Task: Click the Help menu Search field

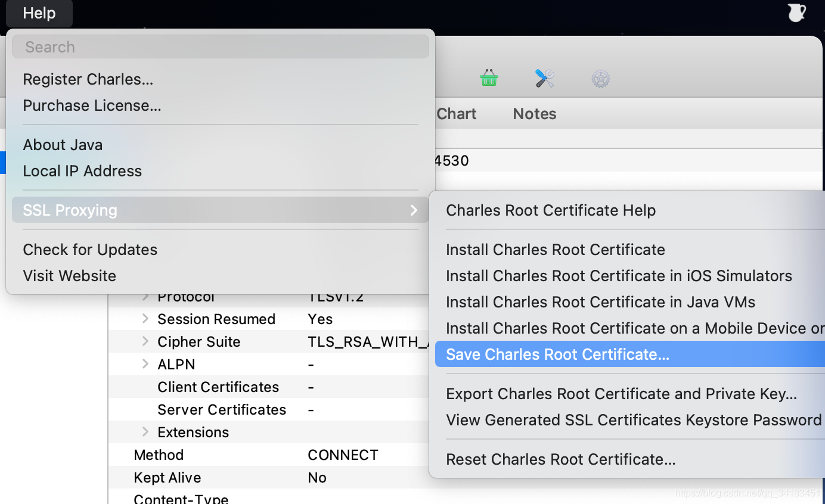Action: click(x=221, y=47)
